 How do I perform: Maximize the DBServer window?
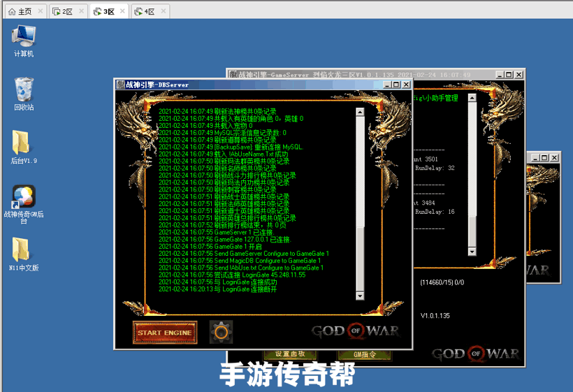396,85
